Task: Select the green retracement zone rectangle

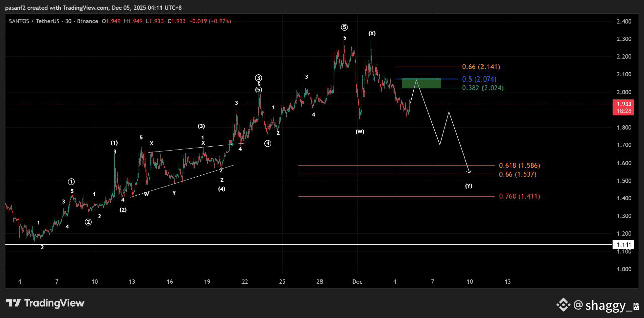Action: [422, 83]
